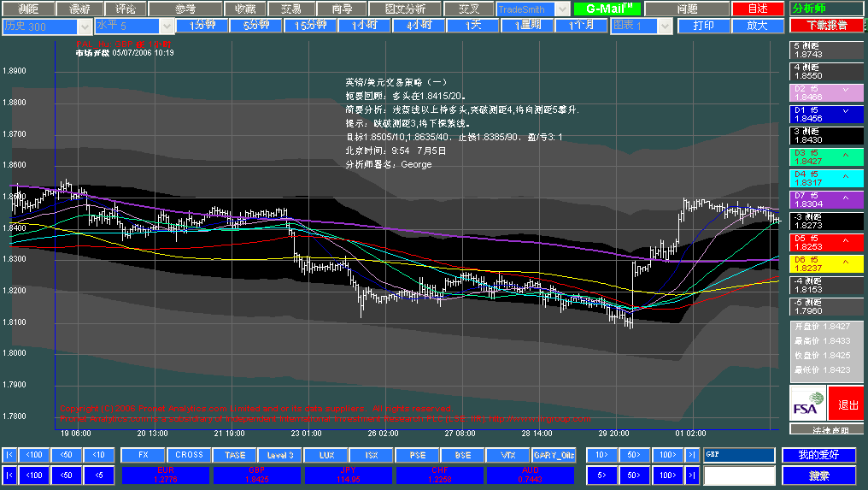Open the 交易 menu
This screenshot has width=868, height=490.
pos(291,9)
